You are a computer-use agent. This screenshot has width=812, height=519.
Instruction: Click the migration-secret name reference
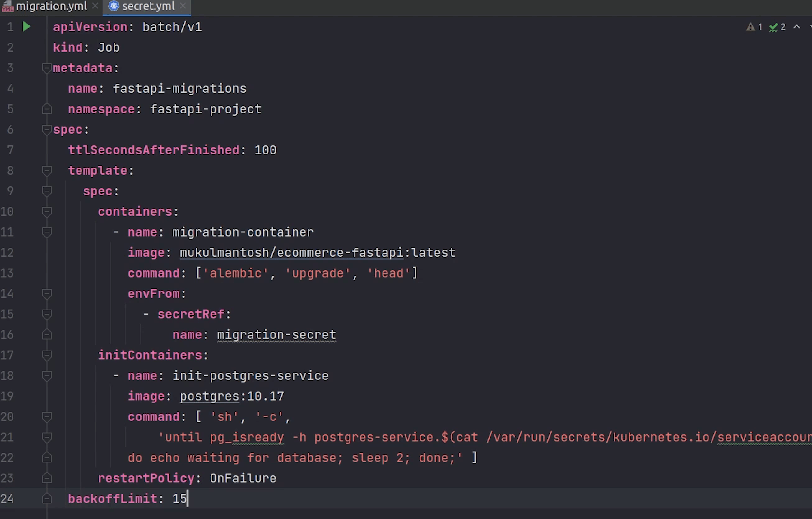[x=276, y=335]
